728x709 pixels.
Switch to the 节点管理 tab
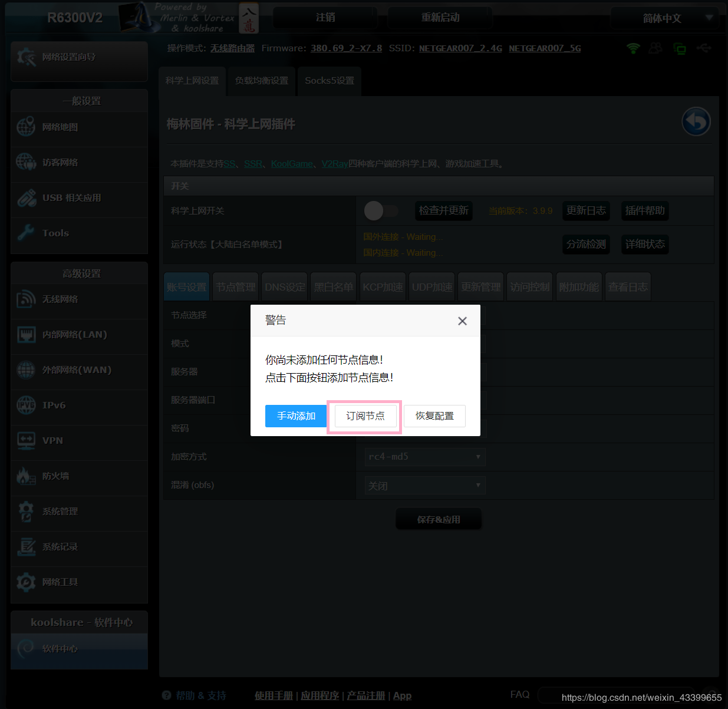(235, 286)
